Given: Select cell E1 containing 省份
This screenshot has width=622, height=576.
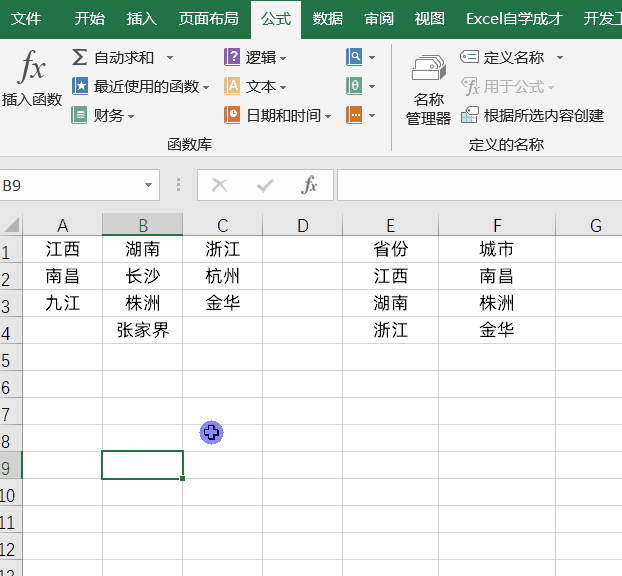Looking at the screenshot, I should (x=390, y=249).
